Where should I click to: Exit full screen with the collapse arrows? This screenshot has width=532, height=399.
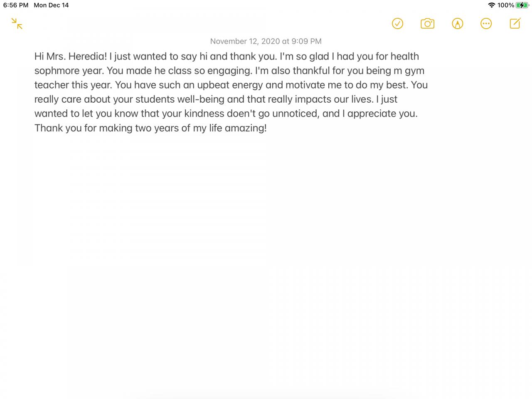[17, 24]
